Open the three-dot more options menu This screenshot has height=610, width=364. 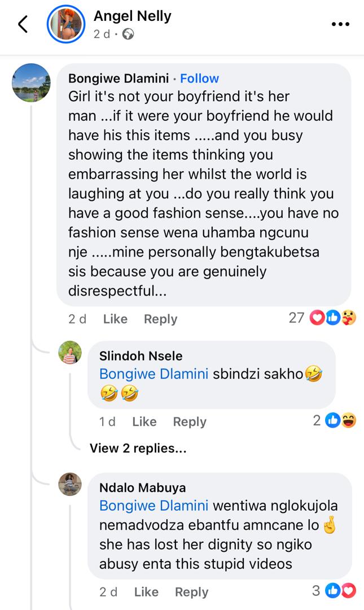click(x=340, y=24)
